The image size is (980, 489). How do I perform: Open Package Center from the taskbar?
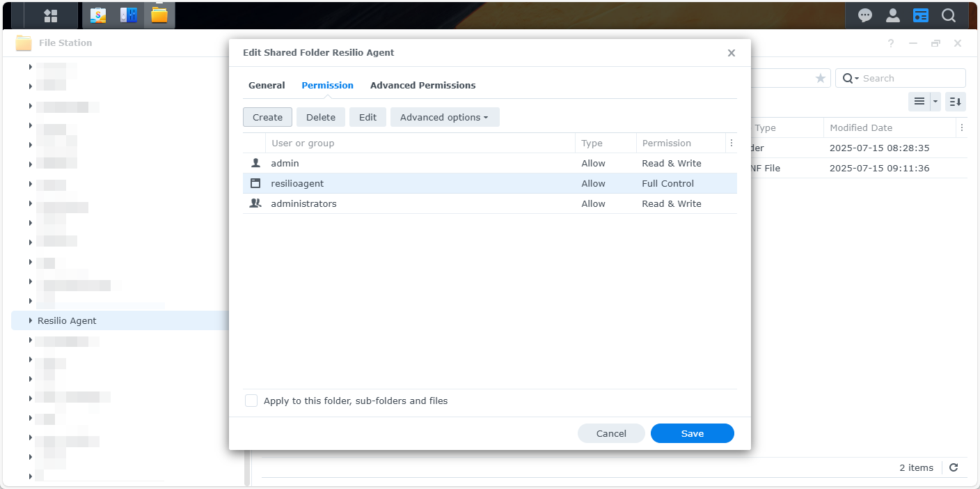tap(98, 15)
